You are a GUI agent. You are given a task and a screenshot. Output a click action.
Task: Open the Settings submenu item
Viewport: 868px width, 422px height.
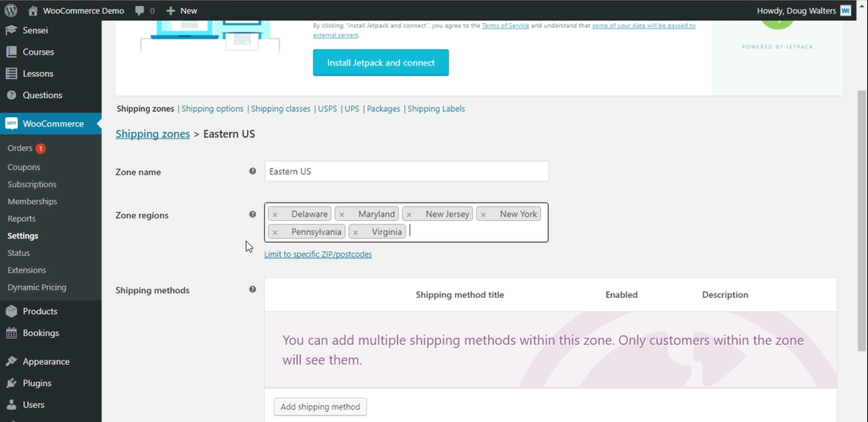(x=22, y=236)
